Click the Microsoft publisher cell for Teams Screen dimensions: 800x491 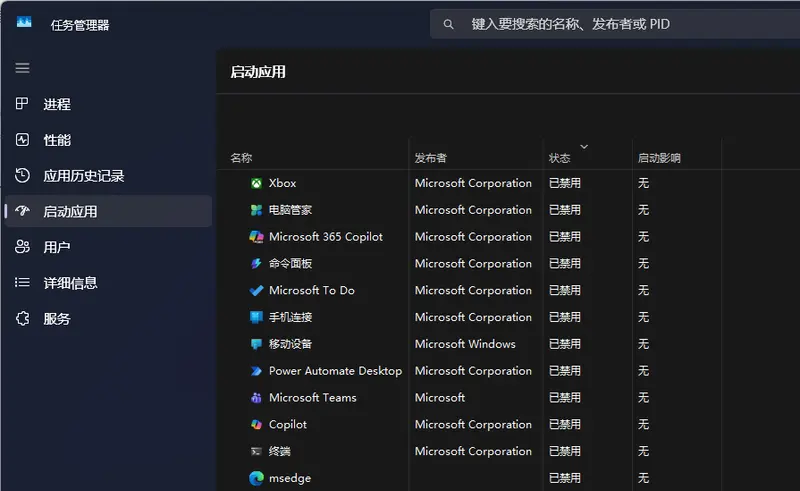click(439, 398)
